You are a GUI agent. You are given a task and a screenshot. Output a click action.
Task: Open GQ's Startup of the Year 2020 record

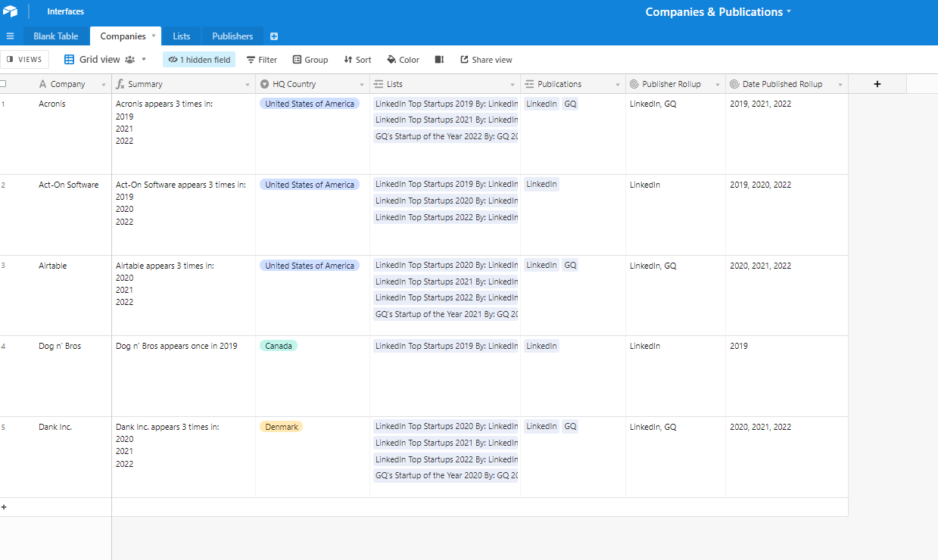pos(447,475)
